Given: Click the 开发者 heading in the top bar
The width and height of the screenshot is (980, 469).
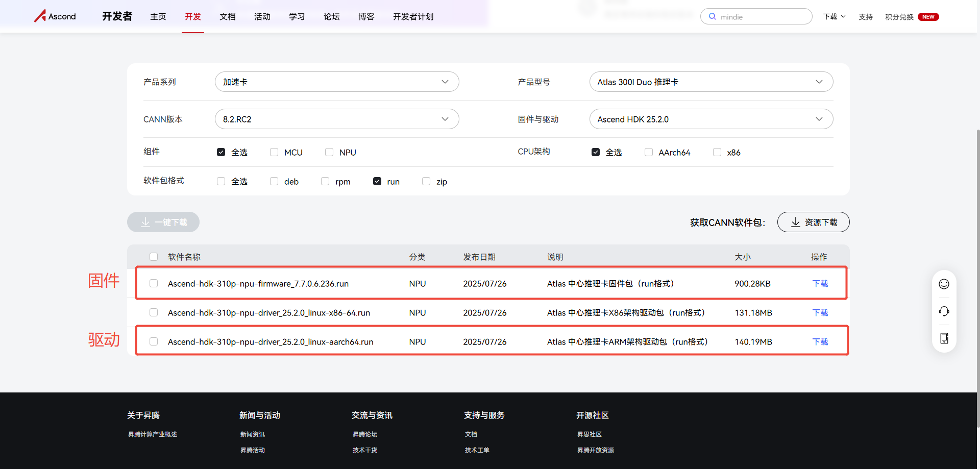Looking at the screenshot, I should pyautogui.click(x=117, y=16).
